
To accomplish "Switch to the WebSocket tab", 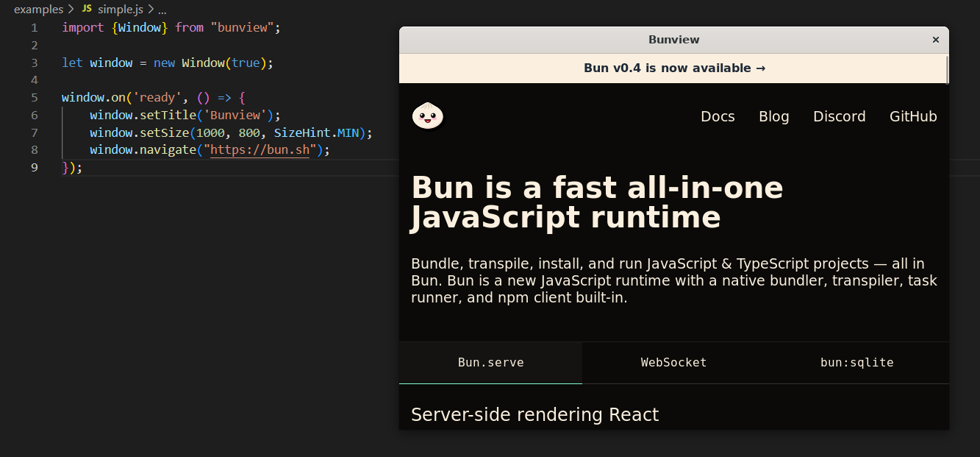I will pos(673,363).
